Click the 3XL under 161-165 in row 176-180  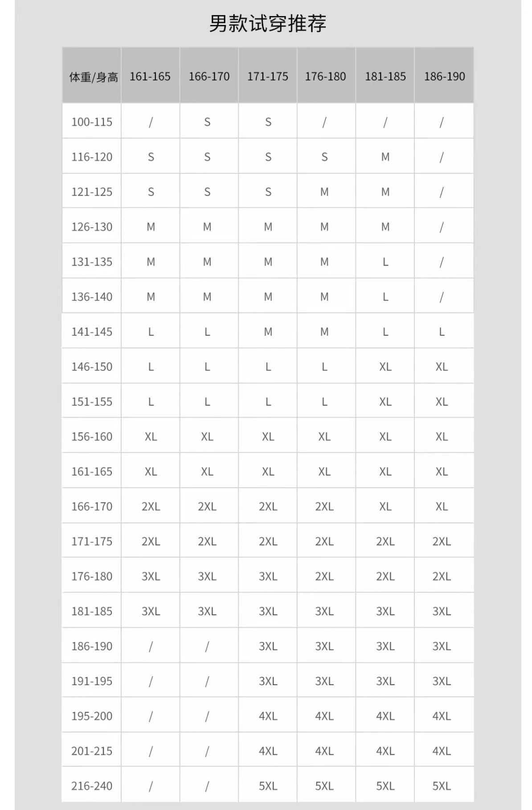(x=151, y=576)
